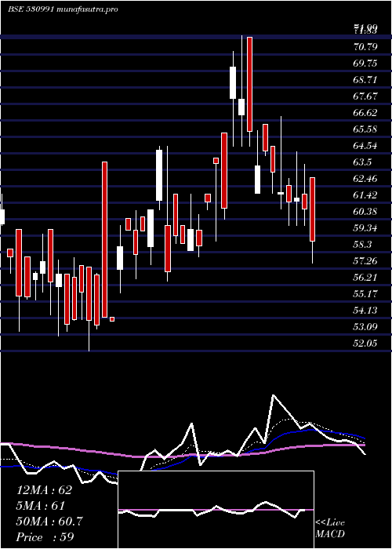392x549 pixels.
Task: Click the 'Price : 59' readout
Action: tap(45, 536)
